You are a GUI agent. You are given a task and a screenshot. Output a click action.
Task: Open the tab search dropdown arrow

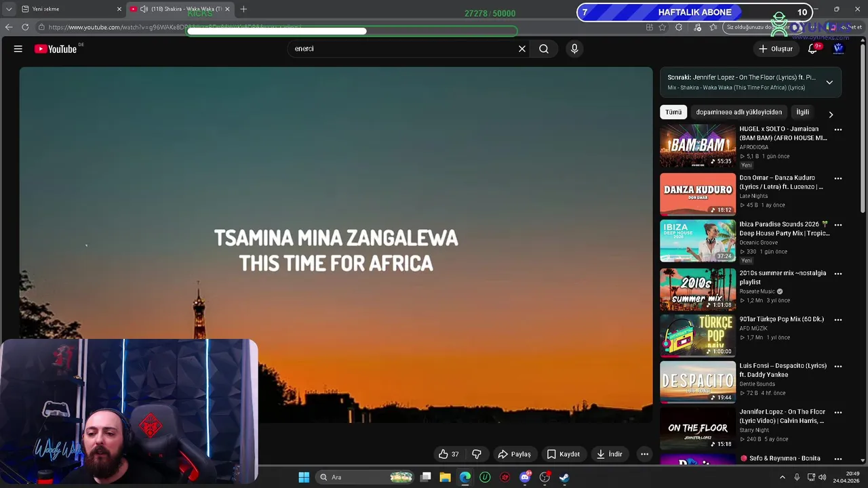pos(9,9)
